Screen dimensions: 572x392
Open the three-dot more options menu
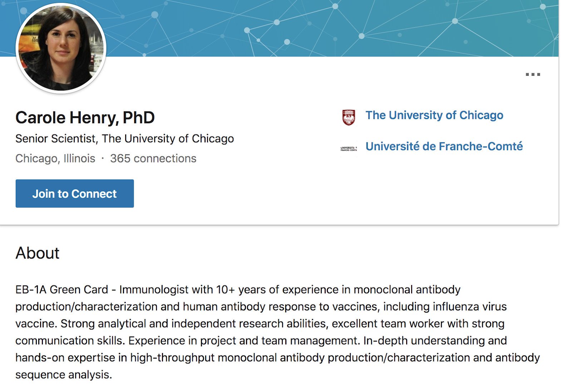point(533,74)
